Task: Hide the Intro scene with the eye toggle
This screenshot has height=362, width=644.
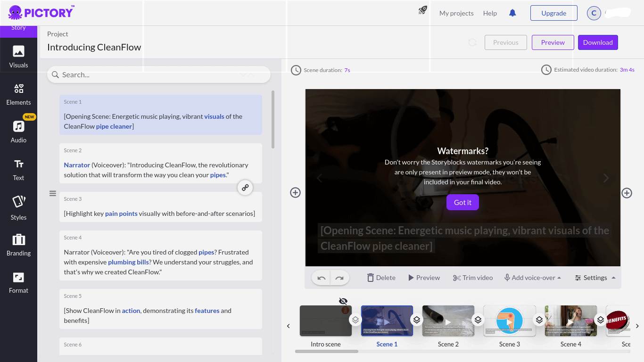Action: [343, 301]
